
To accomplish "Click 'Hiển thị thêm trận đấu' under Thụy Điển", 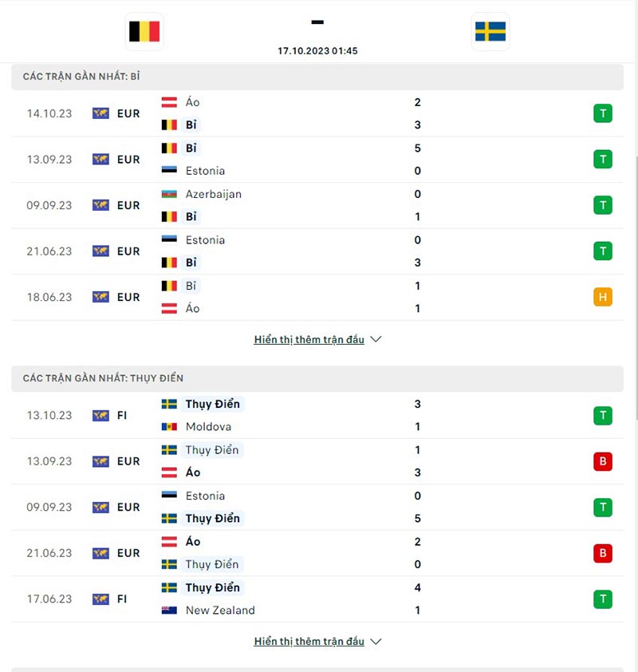I will (x=309, y=641).
